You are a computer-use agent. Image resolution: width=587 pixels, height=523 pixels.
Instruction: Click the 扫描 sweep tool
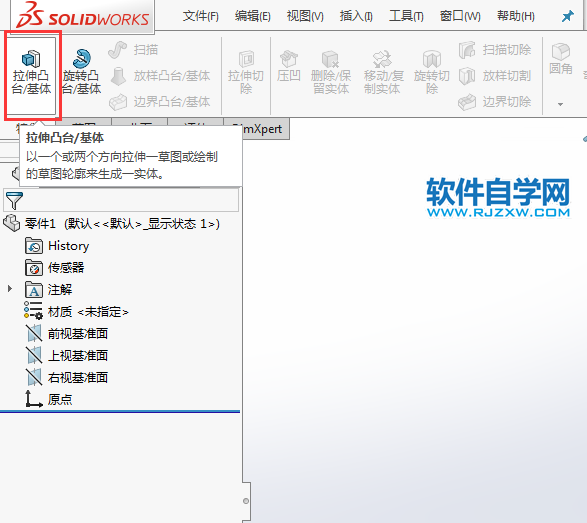click(x=133, y=50)
